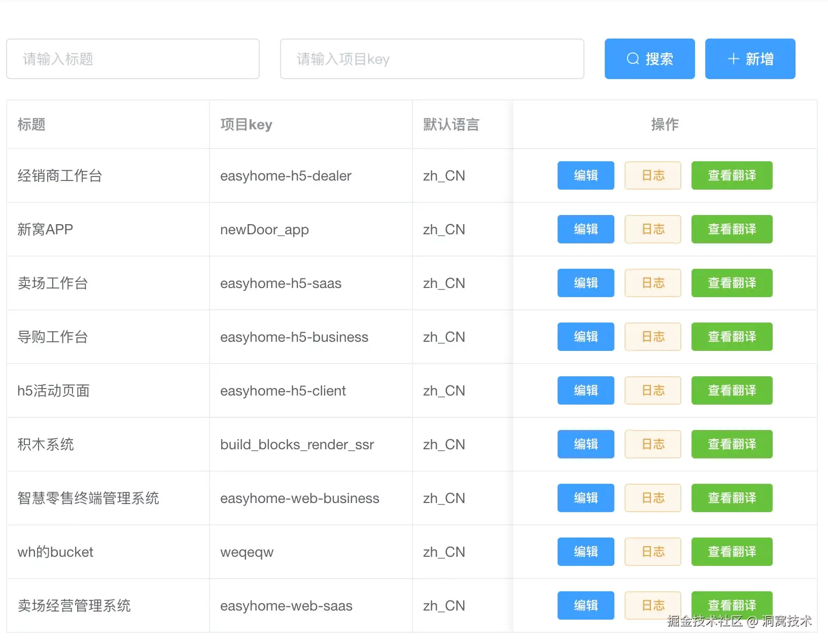Click 查看翻译 for easyhome-h5-client row

(732, 390)
